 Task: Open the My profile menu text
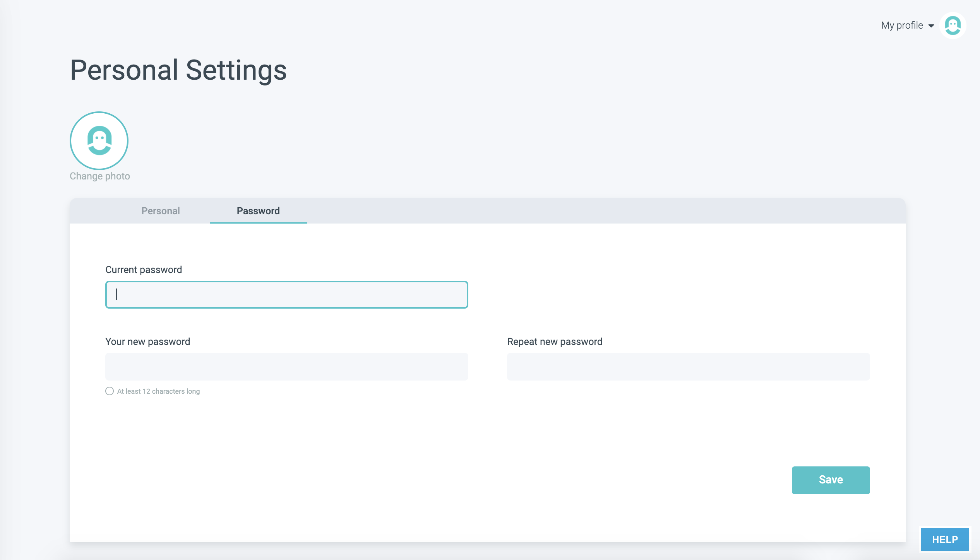902,26
